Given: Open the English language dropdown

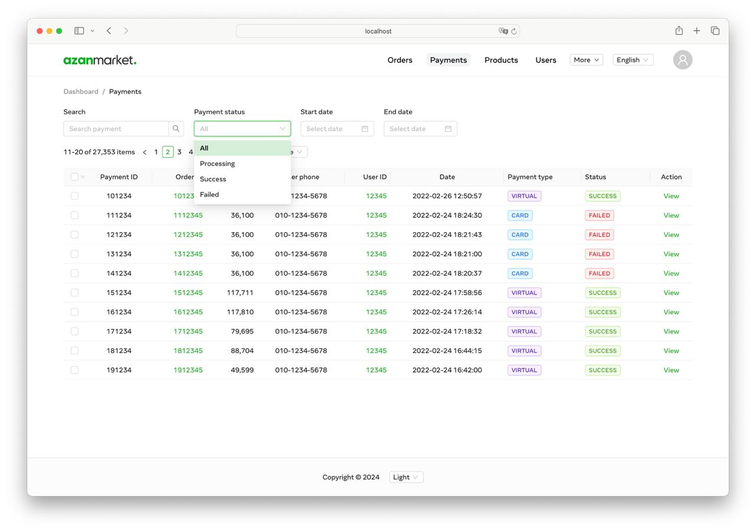Looking at the screenshot, I should tap(632, 60).
